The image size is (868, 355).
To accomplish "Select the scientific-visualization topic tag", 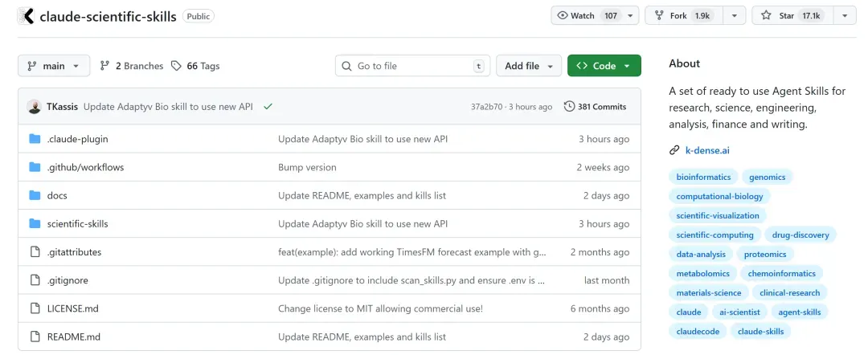I will click(x=718, y=215).
